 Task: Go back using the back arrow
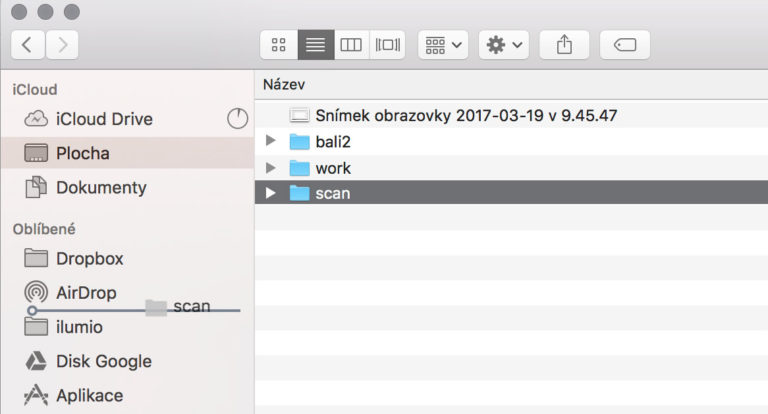pos(27,44)
